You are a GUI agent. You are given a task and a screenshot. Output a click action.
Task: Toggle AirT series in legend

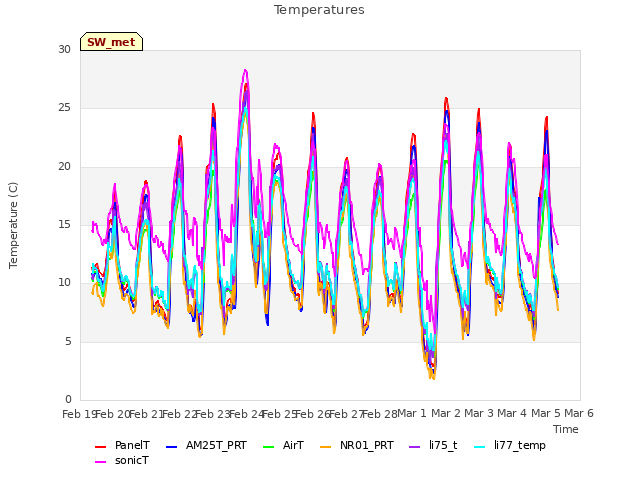tap(283, 445)
